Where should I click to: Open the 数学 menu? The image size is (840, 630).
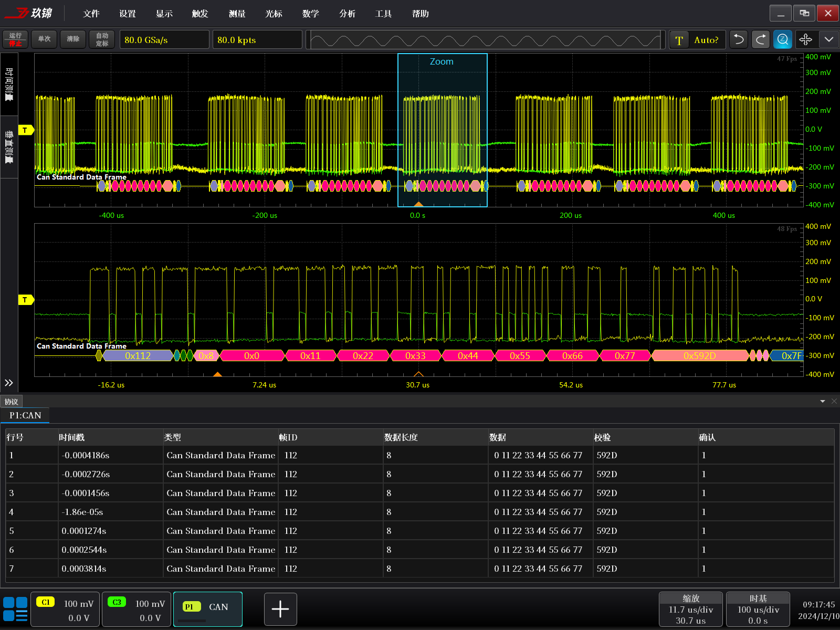[310, 14]
